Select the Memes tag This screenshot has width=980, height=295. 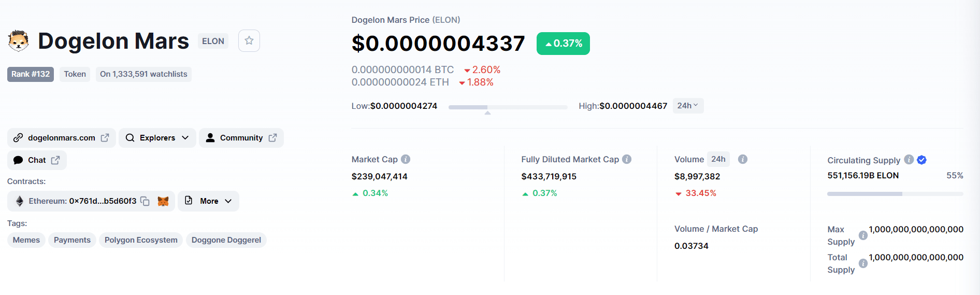[x=26, y=240]
